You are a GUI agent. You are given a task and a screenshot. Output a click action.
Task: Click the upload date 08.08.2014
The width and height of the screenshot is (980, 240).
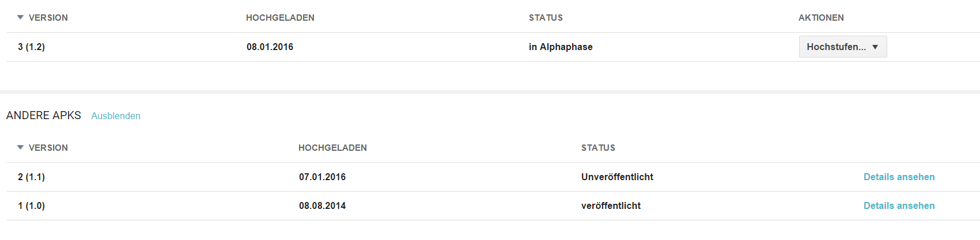click(322, 206)
